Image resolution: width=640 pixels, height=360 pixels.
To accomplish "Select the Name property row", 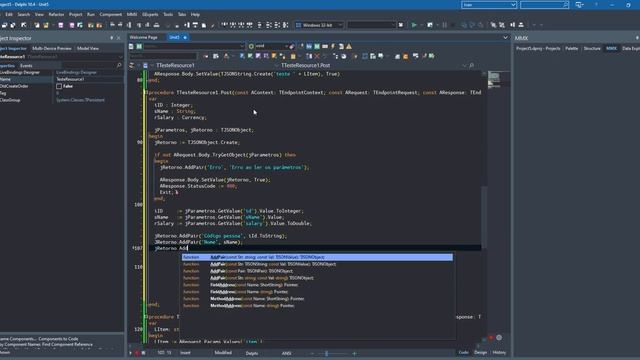I will (x=61, y=79).
